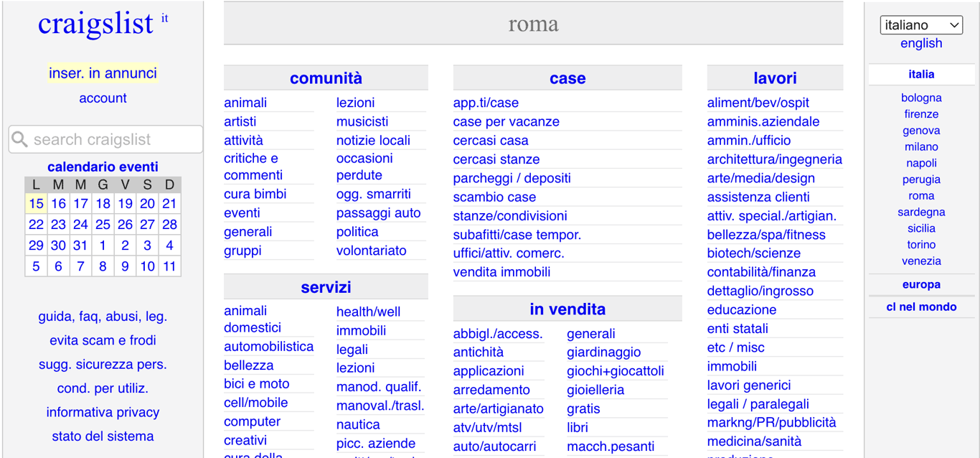Screen dimensions: 980x458
Task: Open the 'informativa privacy' page
Action: (103, 412)
